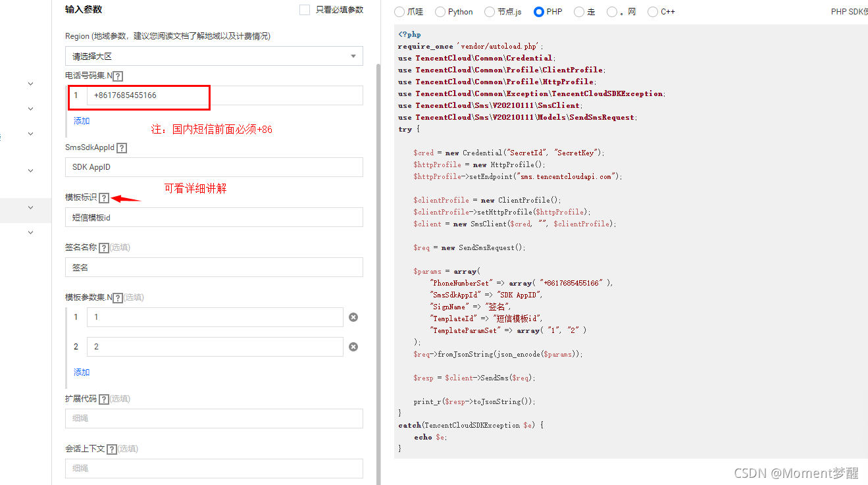Click the 扩展代码 input field
The width and height of the screenshot is (868, 485).
214,419
